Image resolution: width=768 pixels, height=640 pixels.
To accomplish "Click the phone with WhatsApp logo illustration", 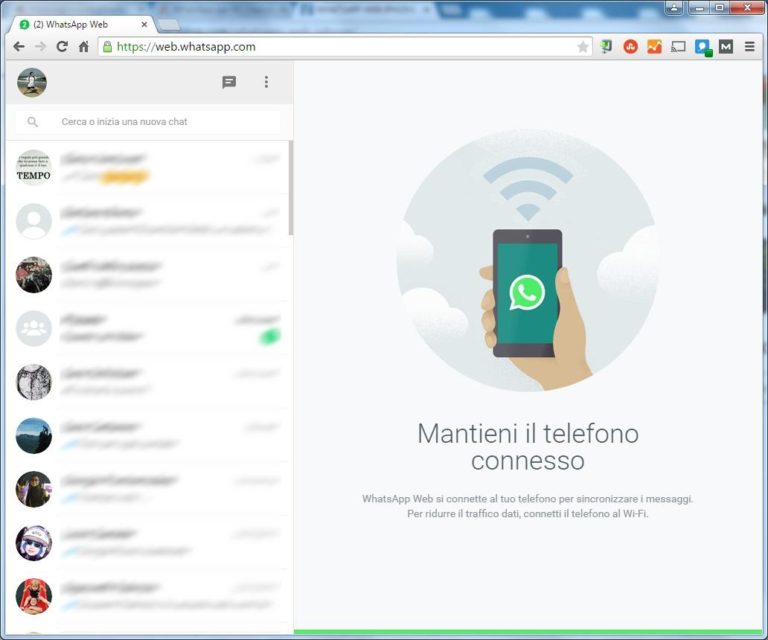I will click(x=528, y=293).
